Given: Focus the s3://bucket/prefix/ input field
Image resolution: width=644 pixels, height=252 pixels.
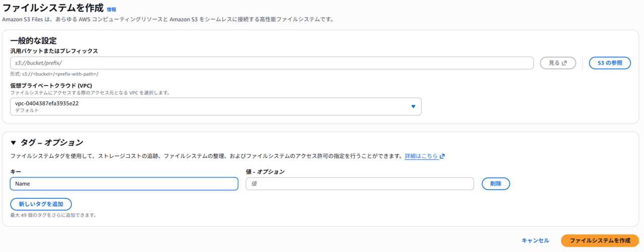Looking at the screenshot, I should 272,63.
